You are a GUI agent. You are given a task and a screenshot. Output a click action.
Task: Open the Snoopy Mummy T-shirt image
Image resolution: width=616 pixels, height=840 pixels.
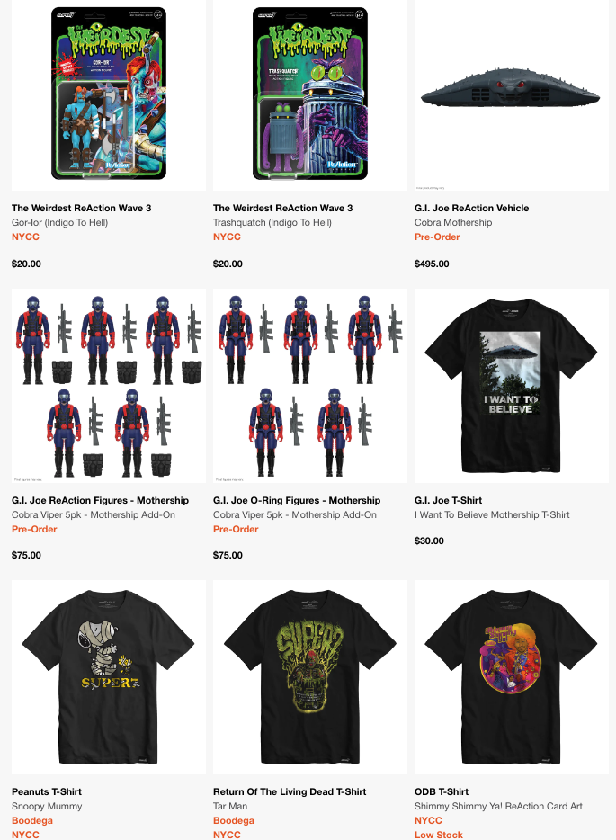coord(109,677)
